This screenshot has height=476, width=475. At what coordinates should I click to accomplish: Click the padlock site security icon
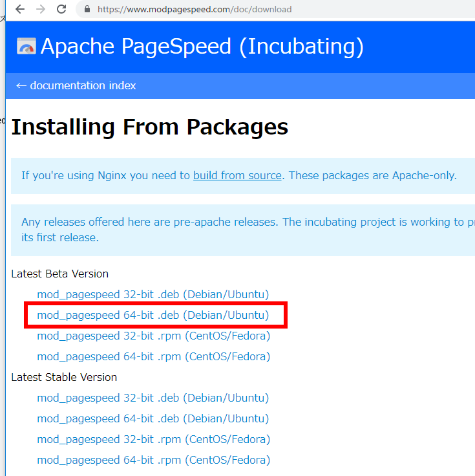pos(87,10)
